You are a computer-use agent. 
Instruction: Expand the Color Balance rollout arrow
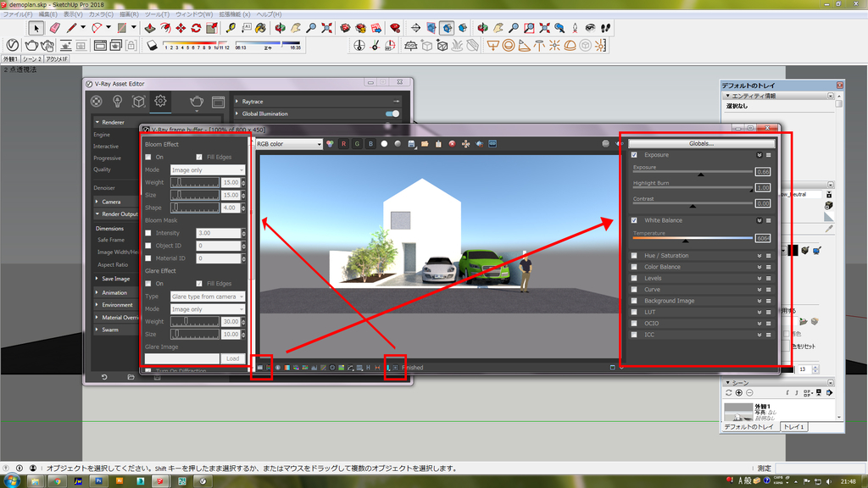759,267
